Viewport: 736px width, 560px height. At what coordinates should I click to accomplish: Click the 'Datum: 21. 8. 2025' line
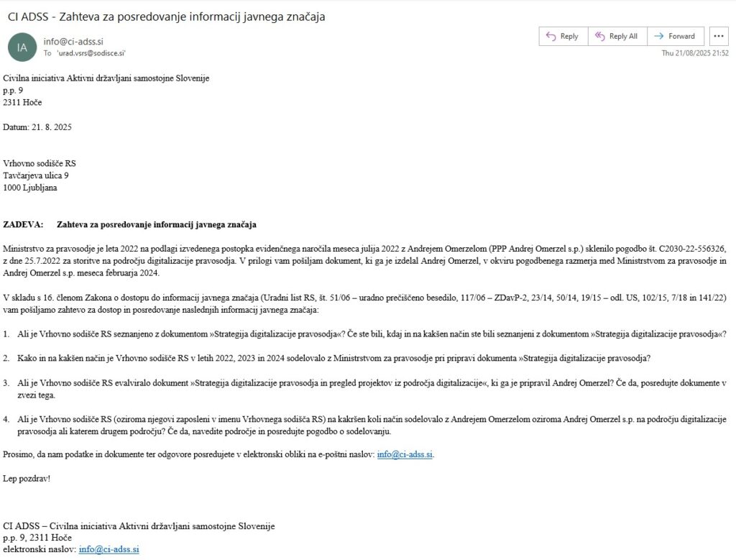[37, 127]
